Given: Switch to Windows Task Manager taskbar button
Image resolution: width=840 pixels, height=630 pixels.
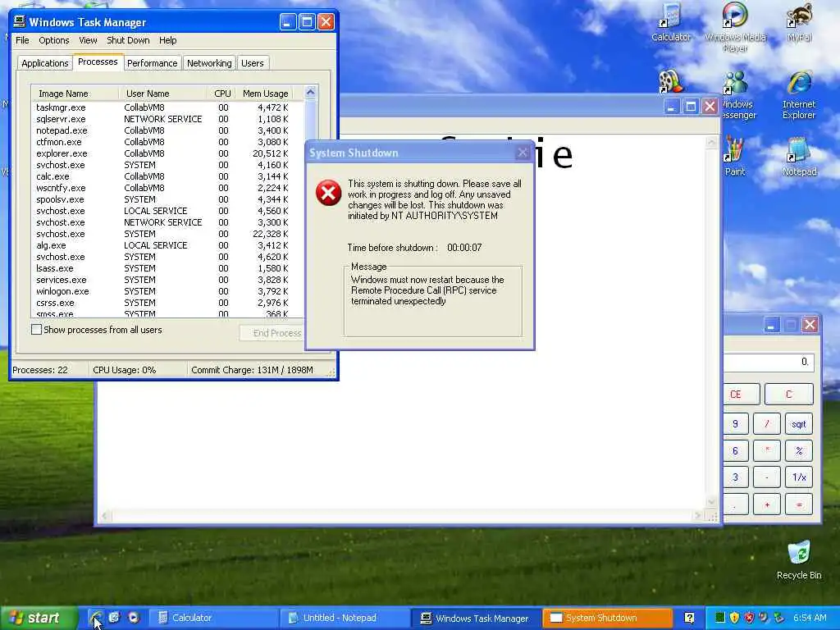Looking at the screenshot, I should tap(477, 619).
